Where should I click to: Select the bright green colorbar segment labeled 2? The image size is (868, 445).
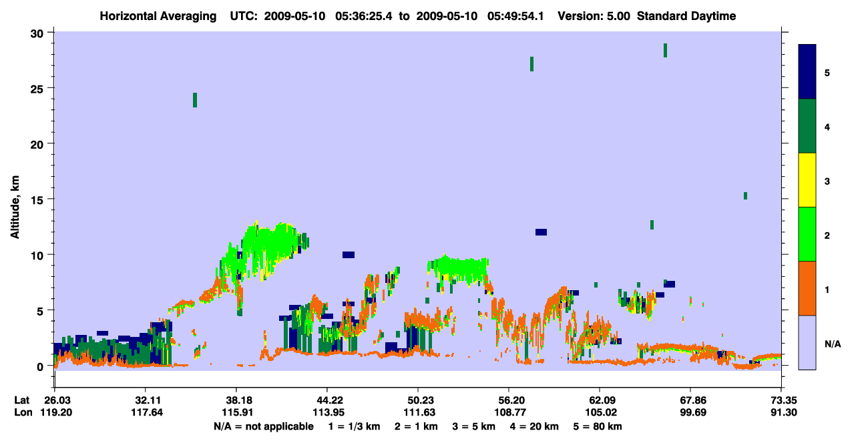click(807, 234)
